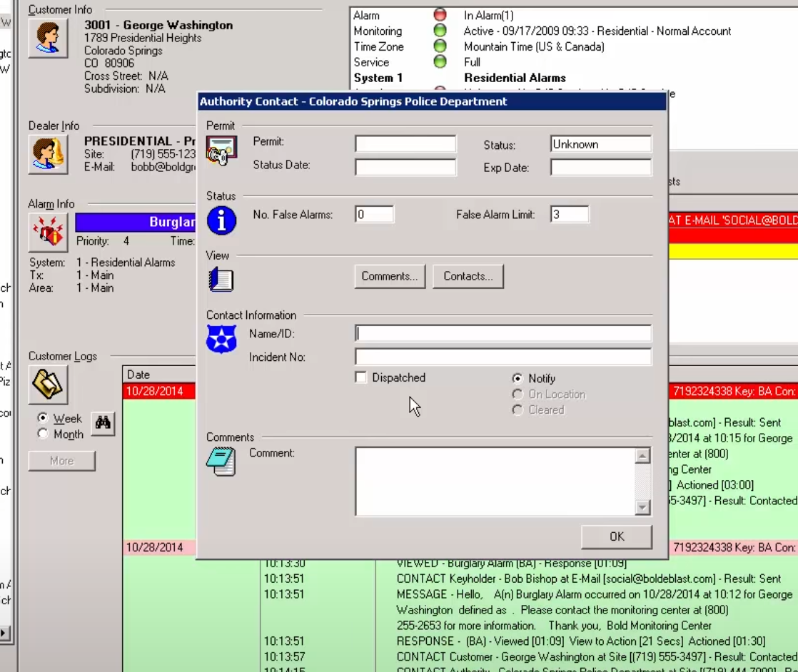Click the Permit certificate icon
The image size is (798, 672).
[x=221, y=152]
